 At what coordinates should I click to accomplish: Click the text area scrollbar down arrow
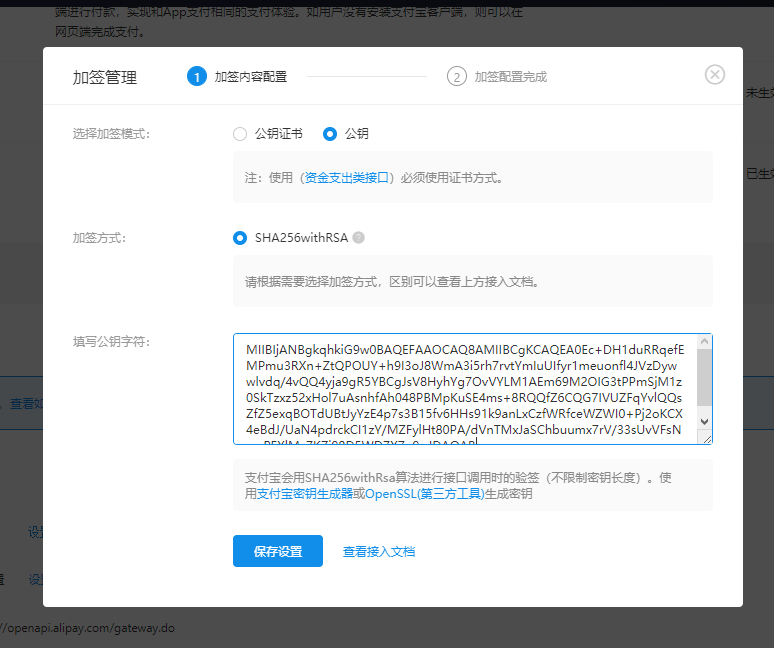pyautogui.click(x=704, y=421)
